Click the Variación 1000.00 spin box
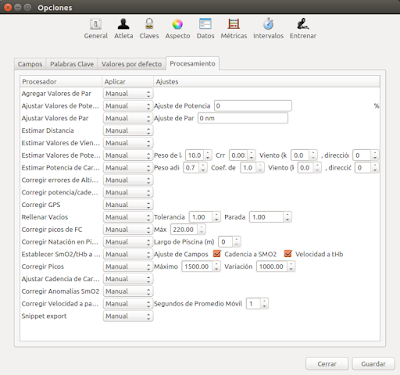Screen dimensions: 400x375 click(x=275, y=267)
